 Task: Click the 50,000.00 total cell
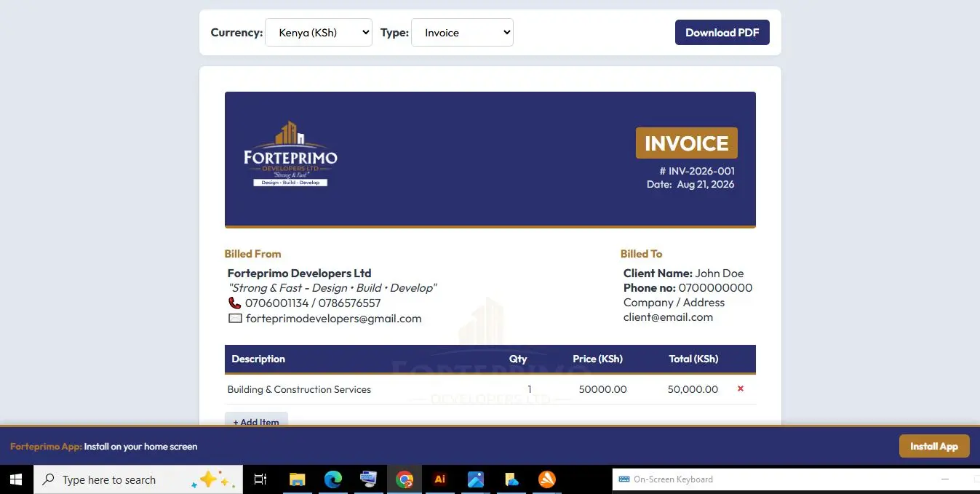point(693,389)
